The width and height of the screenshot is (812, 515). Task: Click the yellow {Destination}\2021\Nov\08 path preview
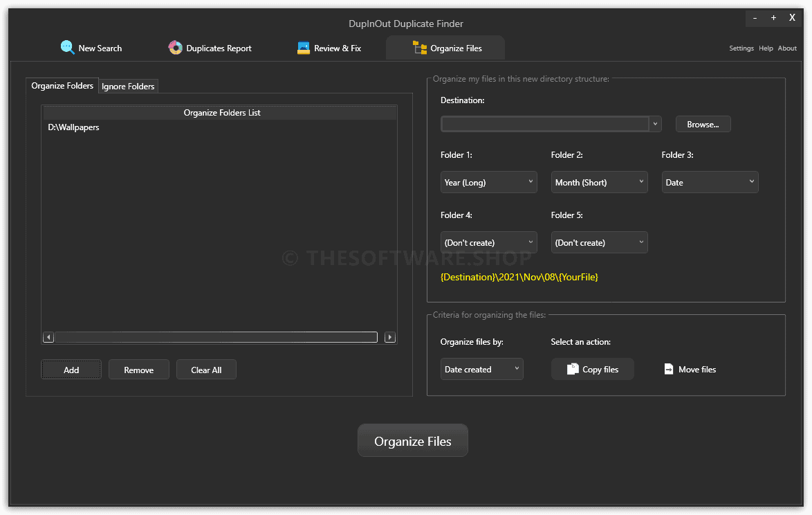tap(519, 277)
